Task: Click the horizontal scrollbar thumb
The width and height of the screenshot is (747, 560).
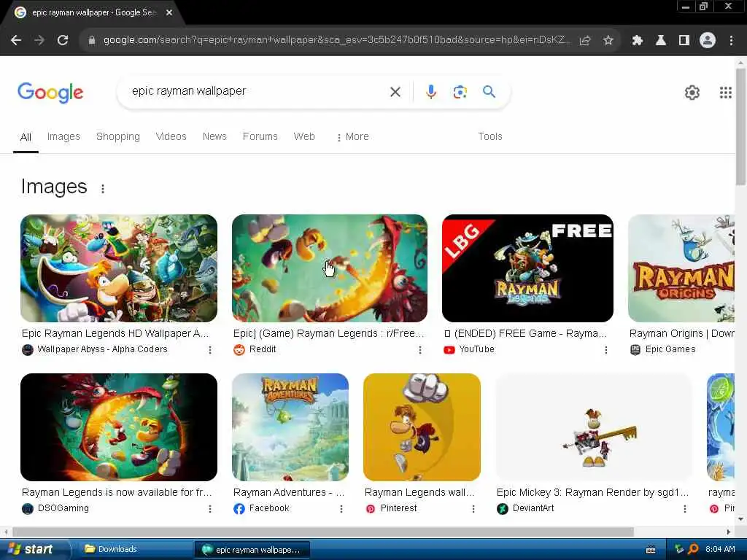Action: [323, 532]
